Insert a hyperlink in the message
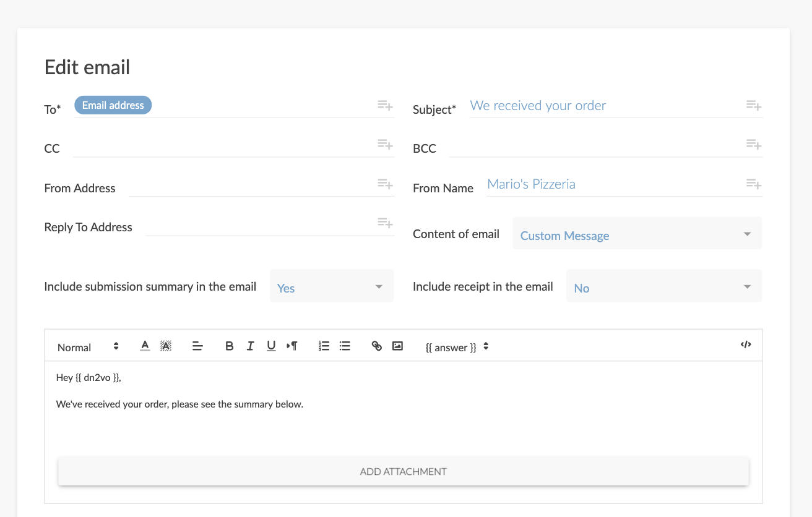812x517 pixels. [x=376, y=346]
